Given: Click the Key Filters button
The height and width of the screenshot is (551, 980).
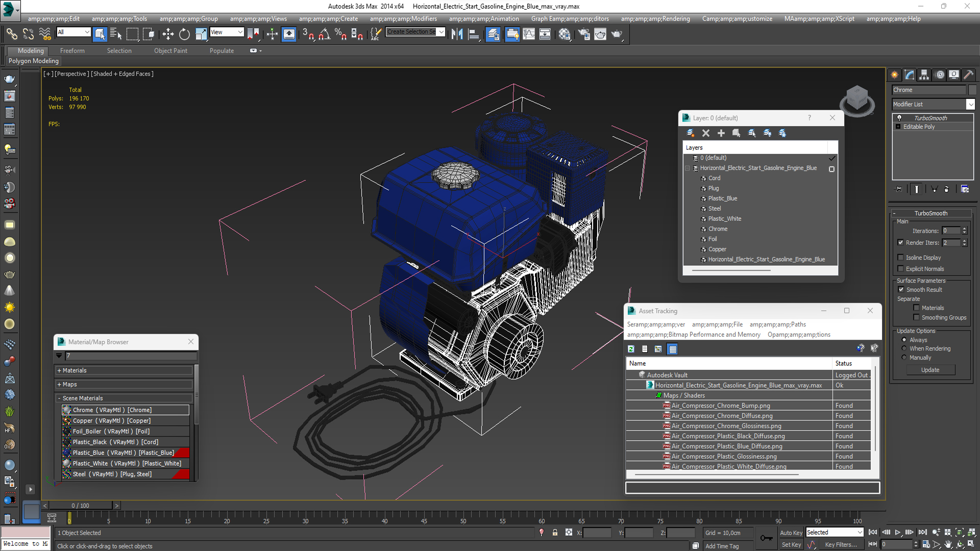Looking at the screenshot, I should 840,545.
